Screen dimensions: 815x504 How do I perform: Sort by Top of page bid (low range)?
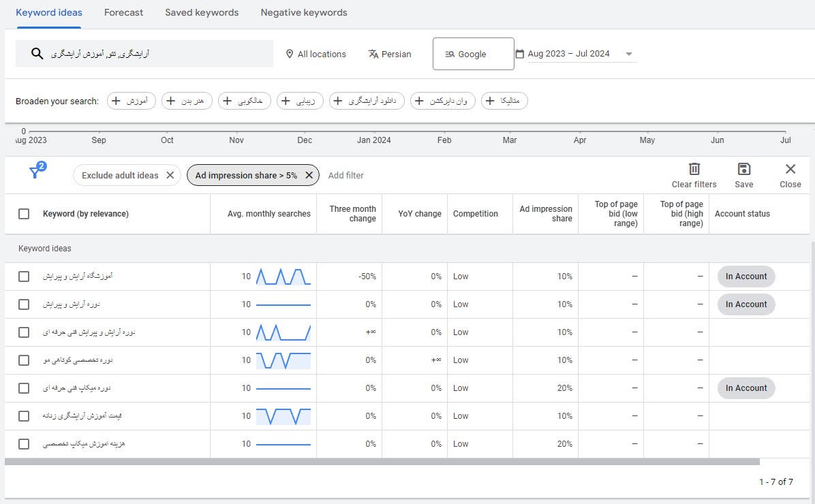click(x=616, y=214)
